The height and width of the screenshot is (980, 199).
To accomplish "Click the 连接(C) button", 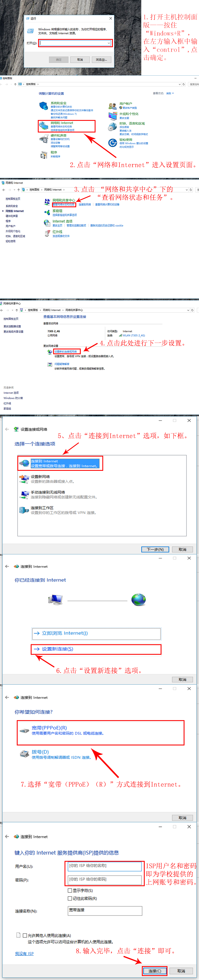I will (x=155, y=971).
